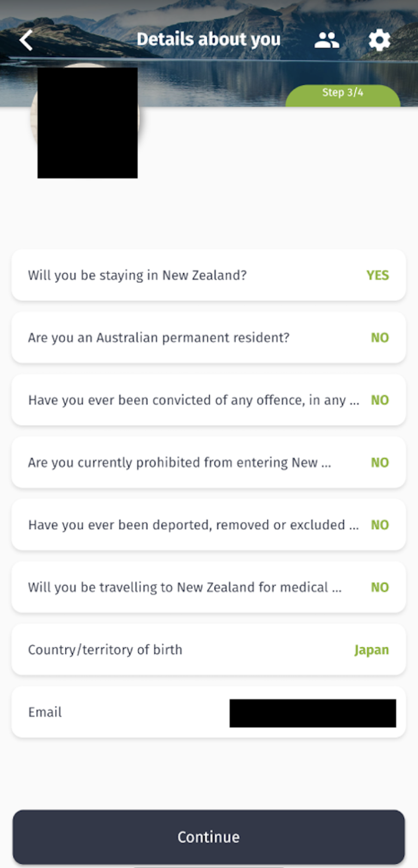Tap the Step 3/4 progress indicator
This screenshot has height=868, width=418.
[342, 93]
